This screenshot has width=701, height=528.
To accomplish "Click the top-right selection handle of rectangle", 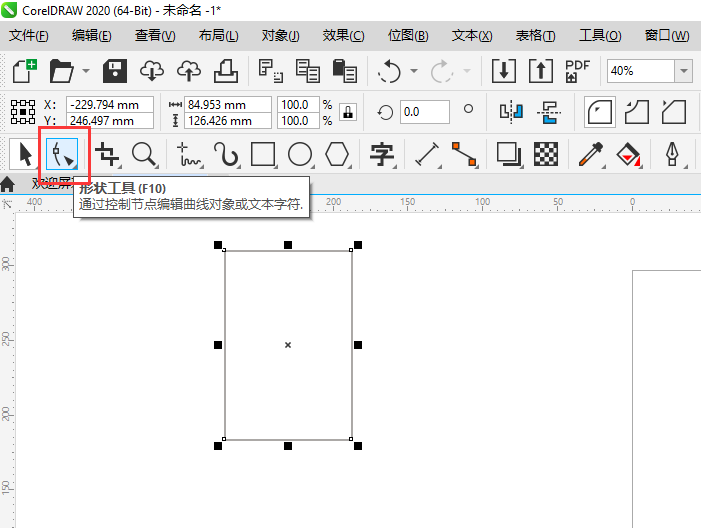I will coord(358,245).
